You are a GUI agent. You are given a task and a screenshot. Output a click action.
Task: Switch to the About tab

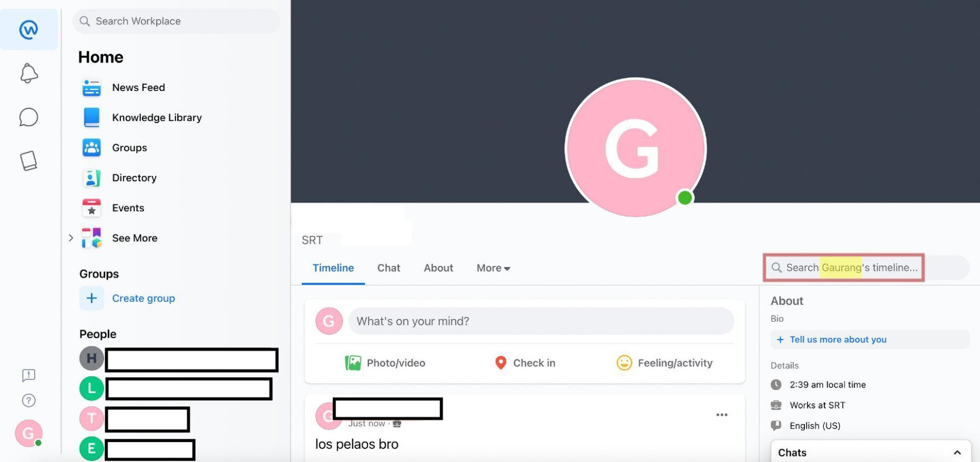point(438,268)
